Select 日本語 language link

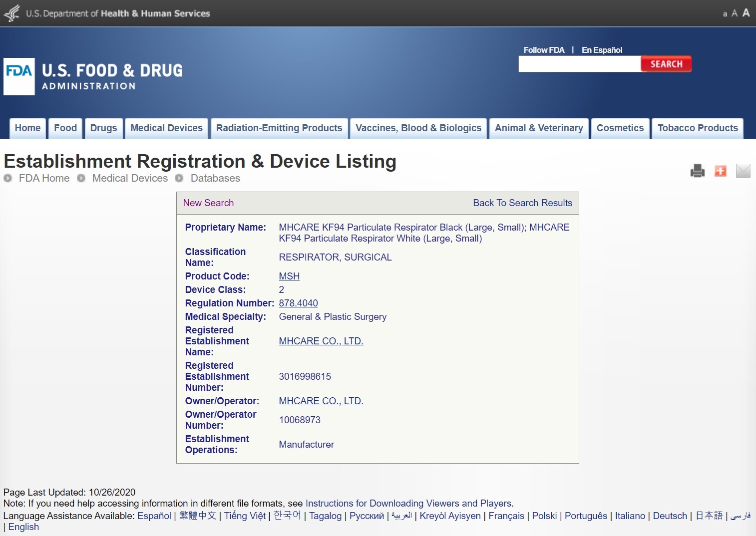[709, 516]
